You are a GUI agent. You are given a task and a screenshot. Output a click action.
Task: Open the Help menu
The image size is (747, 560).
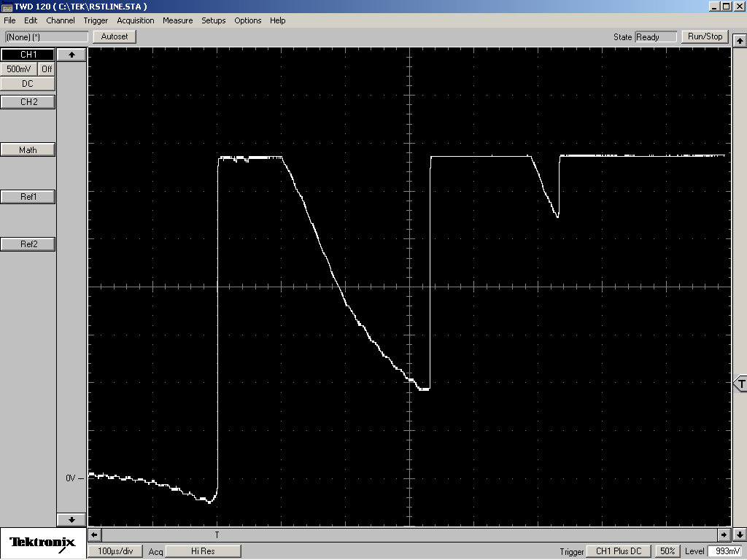[278, 20]
